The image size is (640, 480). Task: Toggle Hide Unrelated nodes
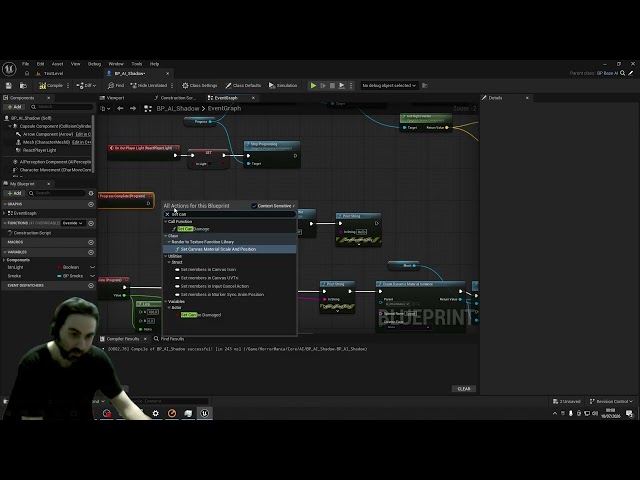149,86
